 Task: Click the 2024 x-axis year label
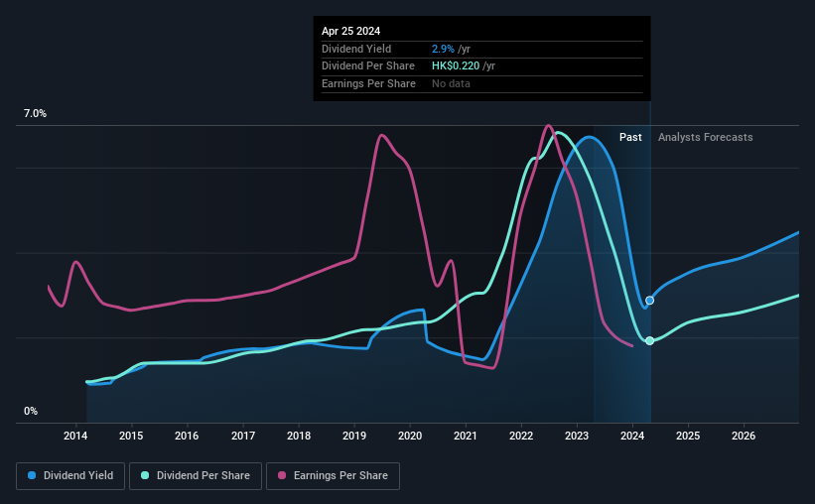pyautogui.click(x=632, y=436)
